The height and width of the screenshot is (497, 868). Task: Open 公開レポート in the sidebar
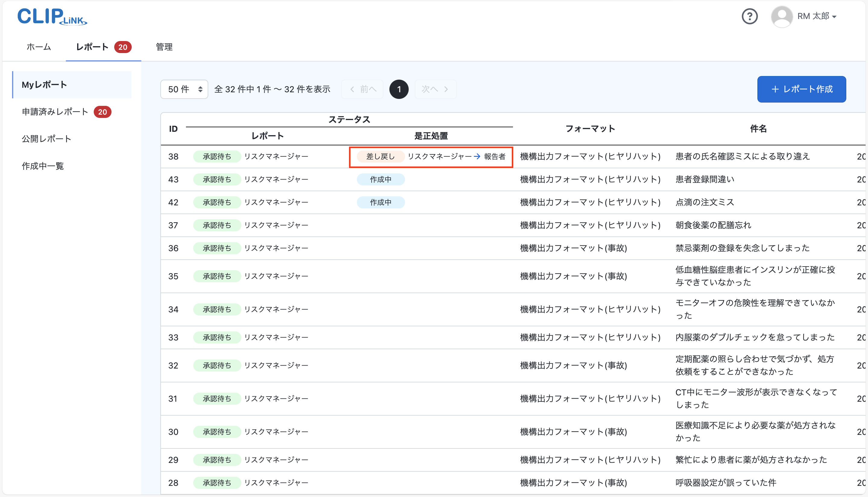pyautogui.click(x=46, y=139)
